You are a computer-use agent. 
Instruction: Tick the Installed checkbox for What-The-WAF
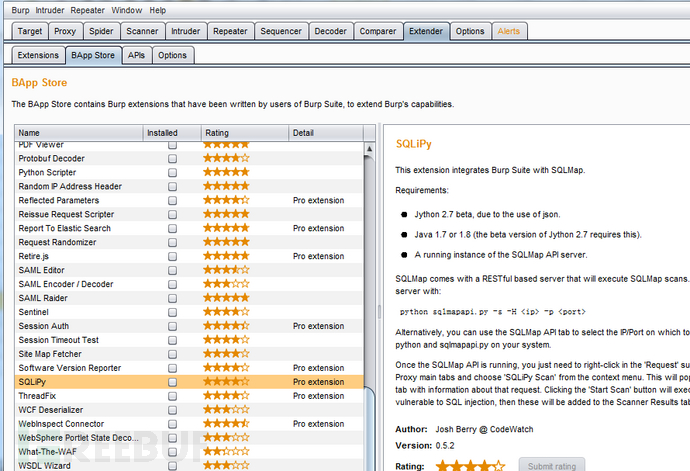pyautogui.click(x=172, y=452)
